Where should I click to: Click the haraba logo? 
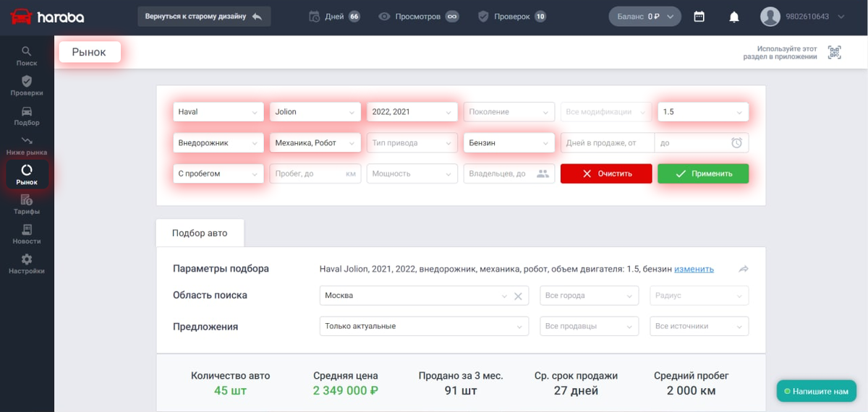coord(47,16)
